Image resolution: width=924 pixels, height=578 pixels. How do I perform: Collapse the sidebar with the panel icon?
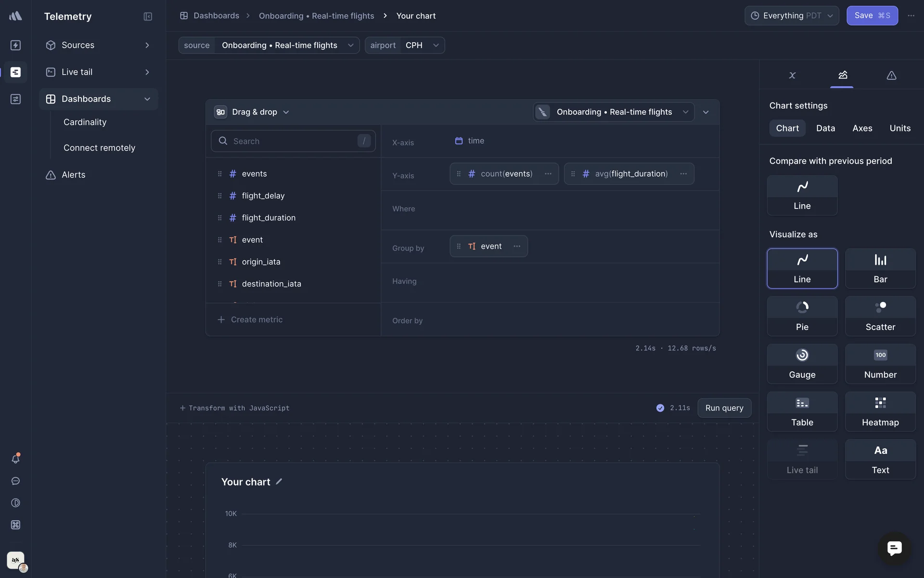point(148,16)
